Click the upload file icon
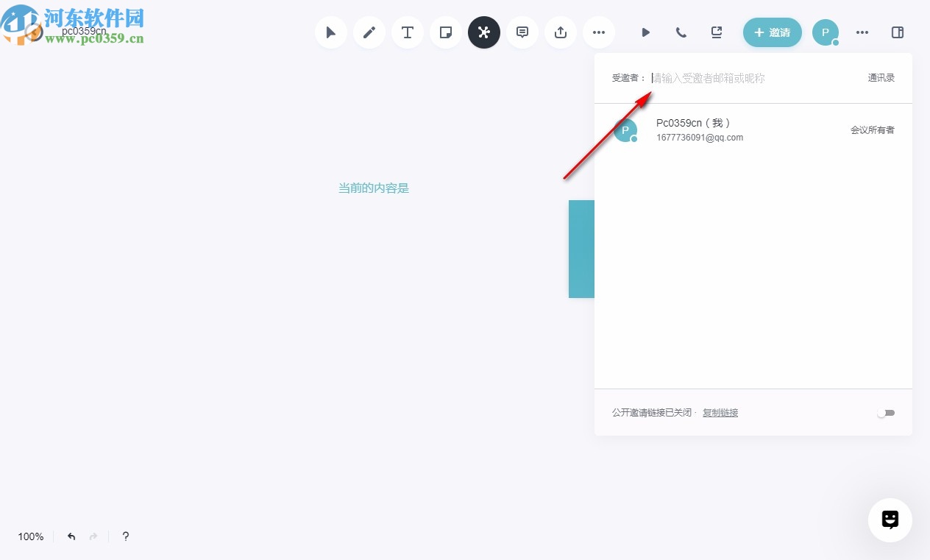 click(561, 32)
